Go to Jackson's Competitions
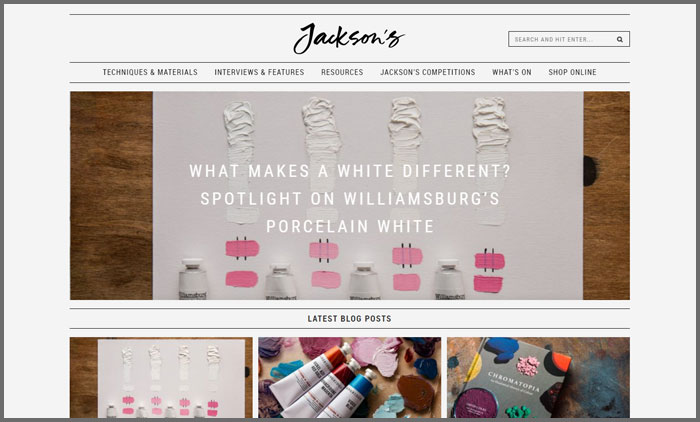This screenshot has height=422, width=700. point(428,72)
